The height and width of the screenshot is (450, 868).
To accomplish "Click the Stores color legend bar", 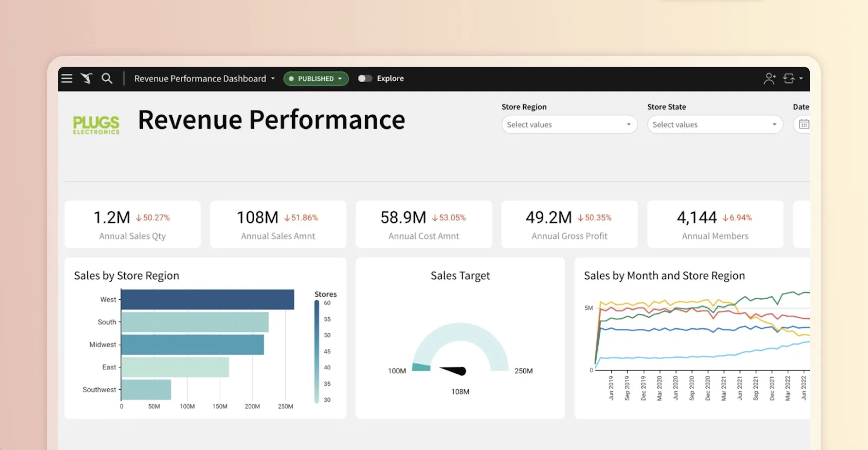I will (x=316, y=351).
